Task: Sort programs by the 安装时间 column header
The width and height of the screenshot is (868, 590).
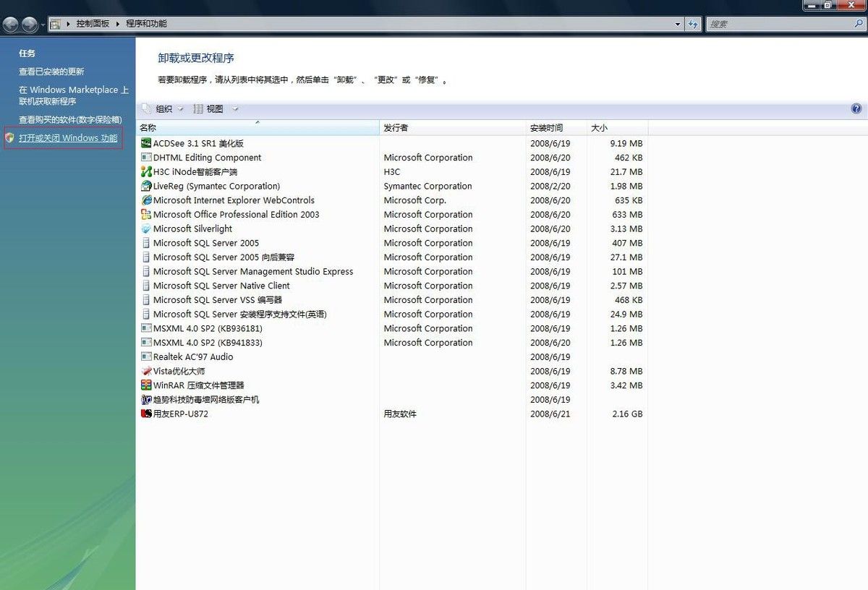Action: coord(551,127)
